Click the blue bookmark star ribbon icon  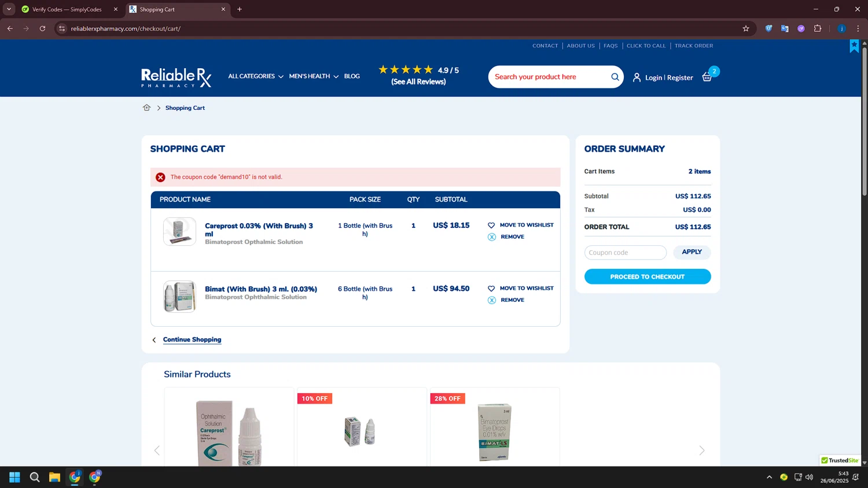(854, 46)
